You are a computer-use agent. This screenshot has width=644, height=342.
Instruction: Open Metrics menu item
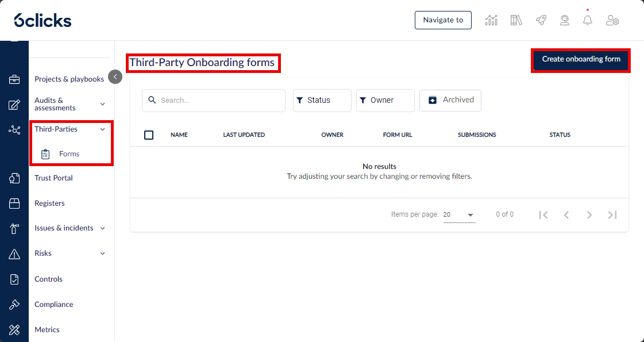pos(47,330)
